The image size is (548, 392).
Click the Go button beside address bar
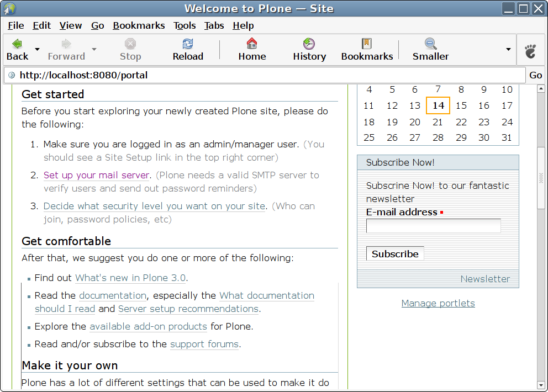point(535,75)
